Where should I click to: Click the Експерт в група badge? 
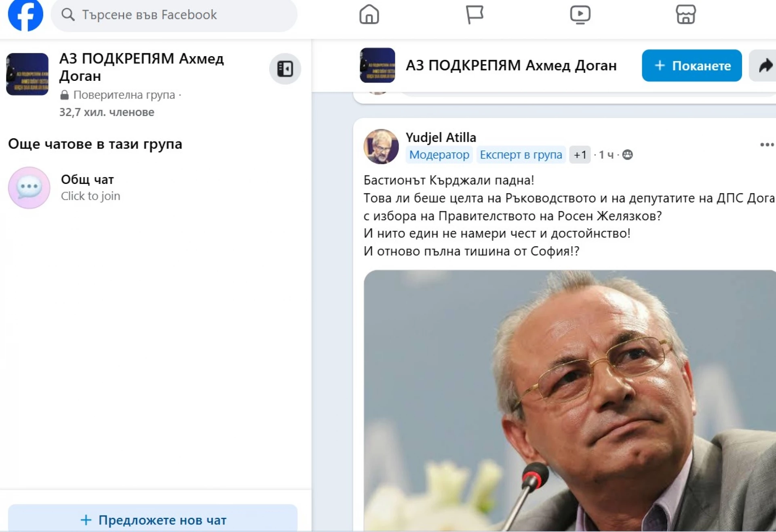coord(521,155)
